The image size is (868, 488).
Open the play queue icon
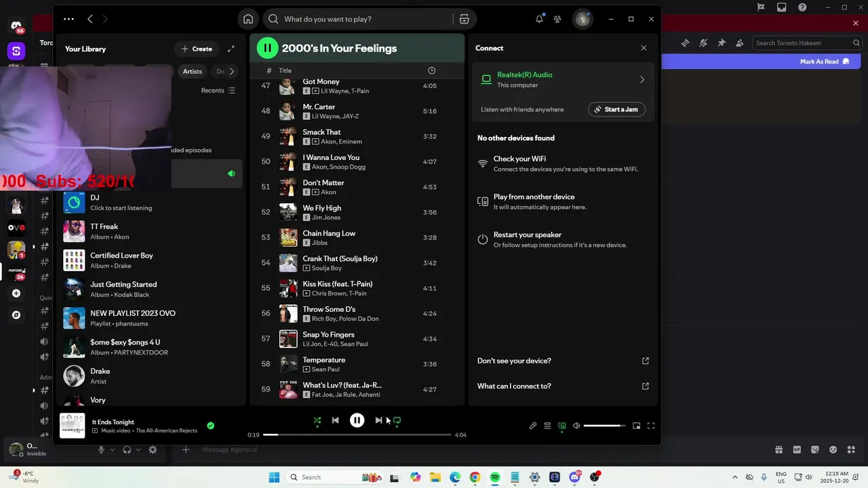coord(547,426)
